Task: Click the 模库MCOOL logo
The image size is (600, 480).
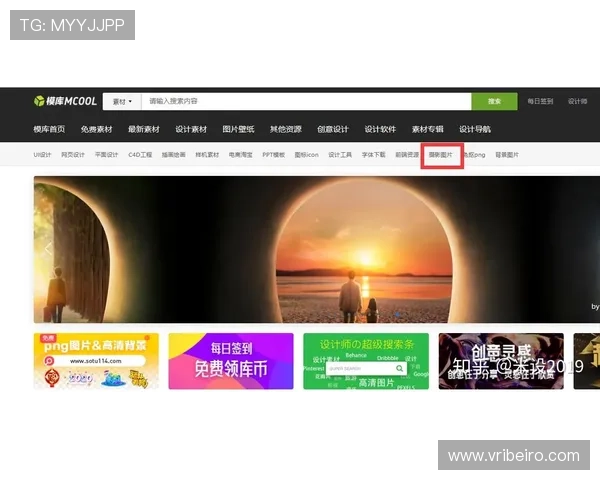Action: click(x=65, y=101)
